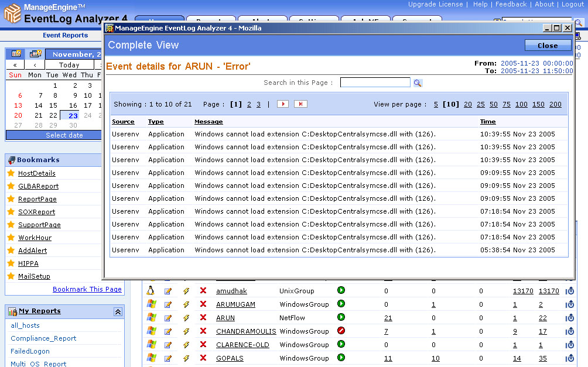
Task: Delete host CLARENCE-OLD with red X
Action: [x=203, y=345]
